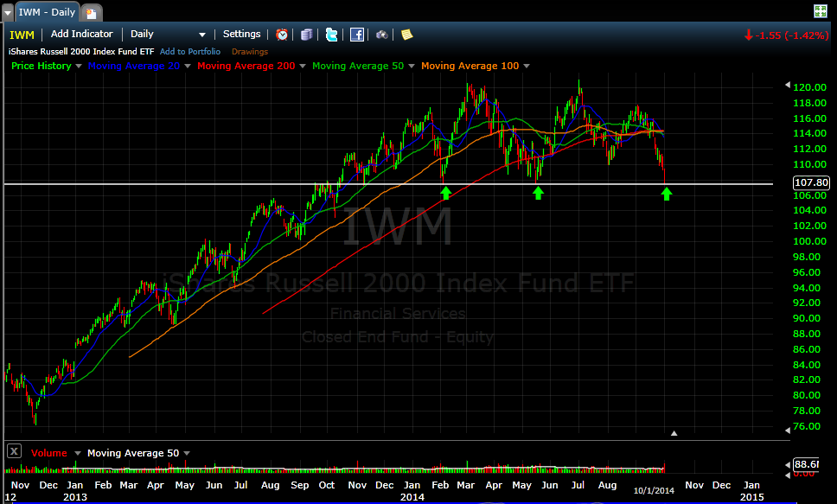The width and height of the screenshot is (837, 504).
Task: Select the Moving Average 200 label
Action: pos(246,66)
